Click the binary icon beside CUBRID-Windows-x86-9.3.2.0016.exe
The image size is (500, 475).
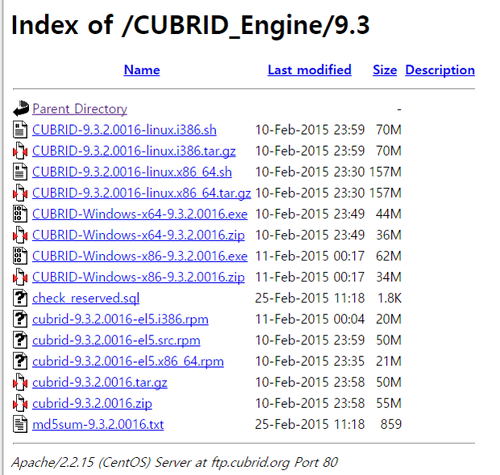tap(20, 256)
